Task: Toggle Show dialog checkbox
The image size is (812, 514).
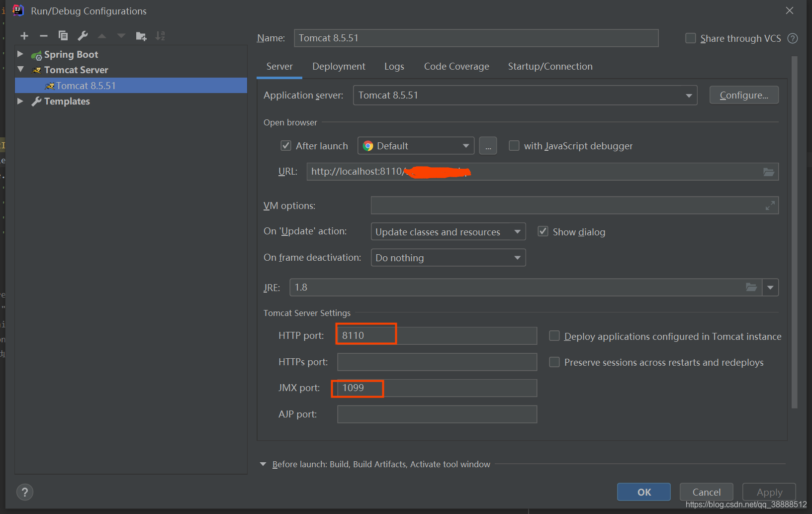Action: click(x=543, y=231)
